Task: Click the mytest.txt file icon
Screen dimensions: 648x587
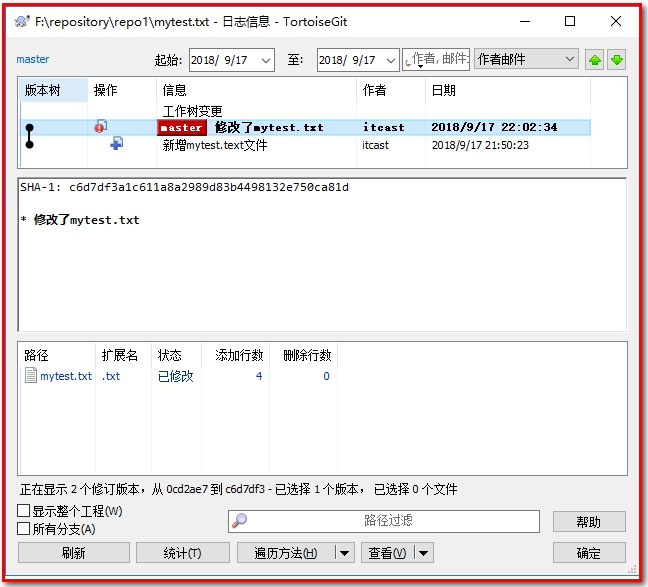Action: (x=31, y=375)
